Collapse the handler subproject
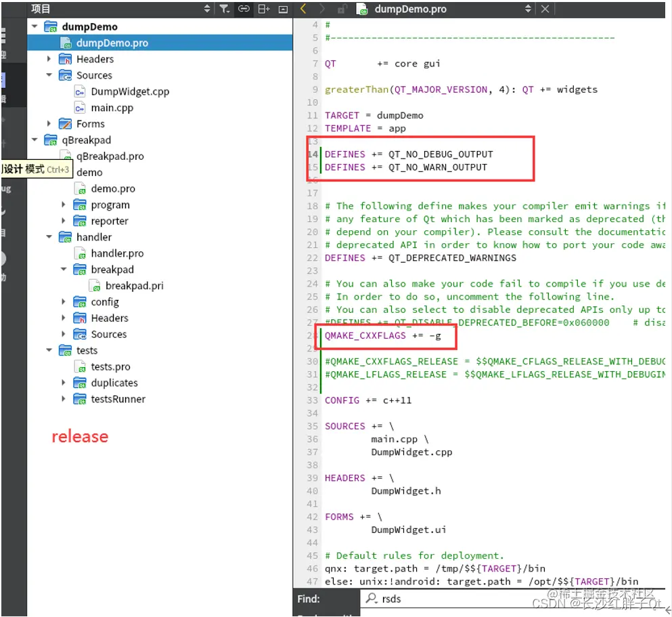The image size is (672, 617). click(49, 237)
